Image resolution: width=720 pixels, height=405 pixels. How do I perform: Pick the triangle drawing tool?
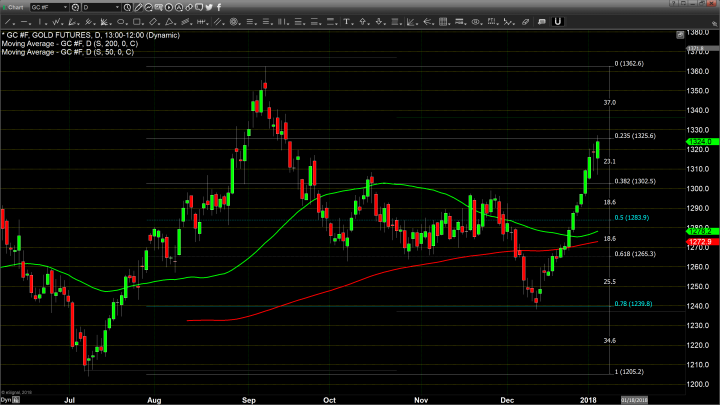pos(167,20)
